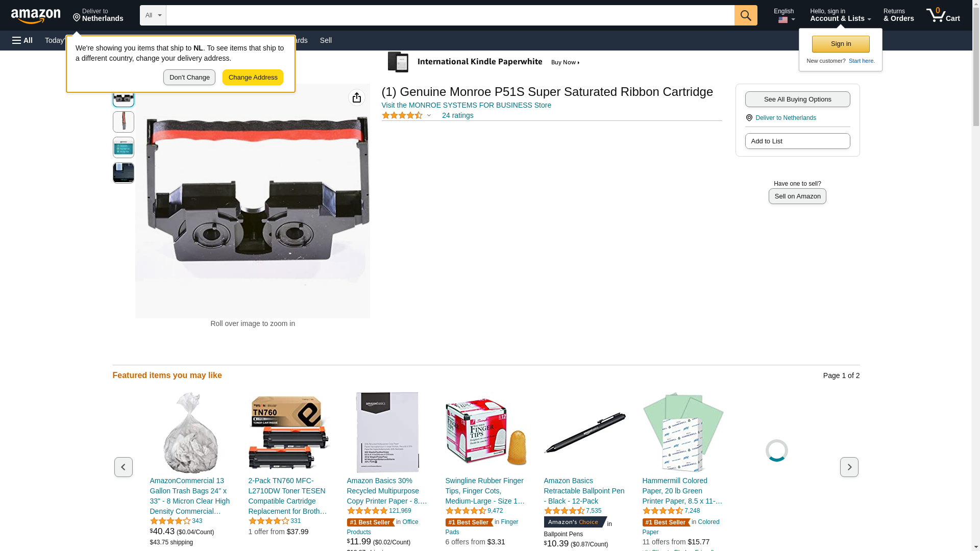Image resolution: width=980 pixels, height=551 pixels.
Task: Click the search magnifier button
Action: pos(746,15)
